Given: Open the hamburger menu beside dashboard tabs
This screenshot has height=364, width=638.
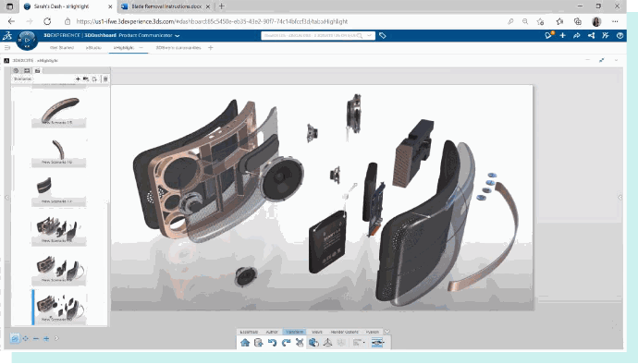Looking at the screenshot, I should tap(6, 48).
